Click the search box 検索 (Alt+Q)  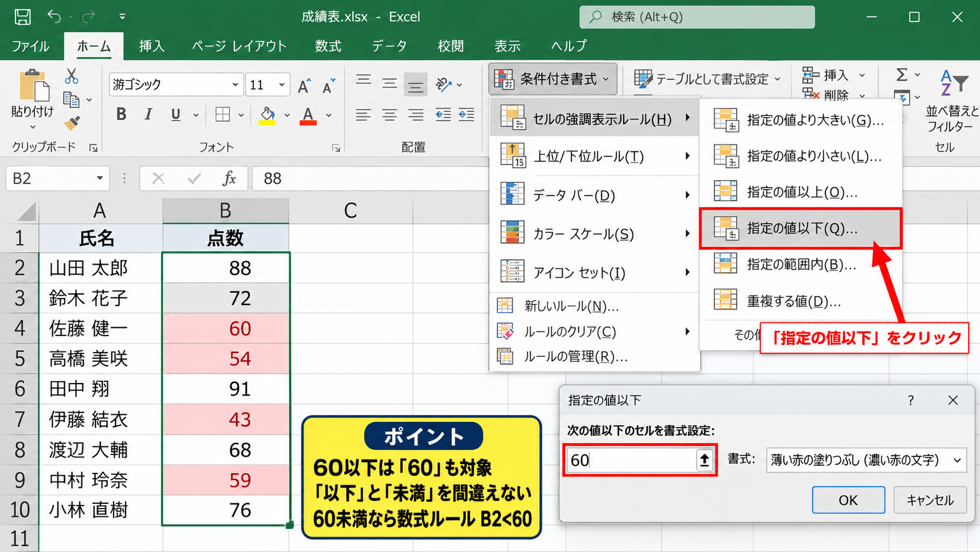(x=697, y=17)
